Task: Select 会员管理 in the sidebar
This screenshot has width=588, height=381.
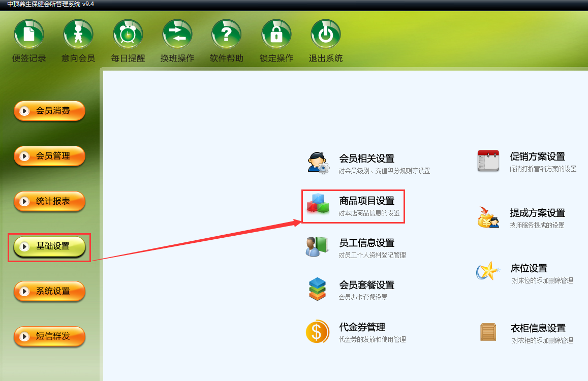Action: (x=49, y=156)
